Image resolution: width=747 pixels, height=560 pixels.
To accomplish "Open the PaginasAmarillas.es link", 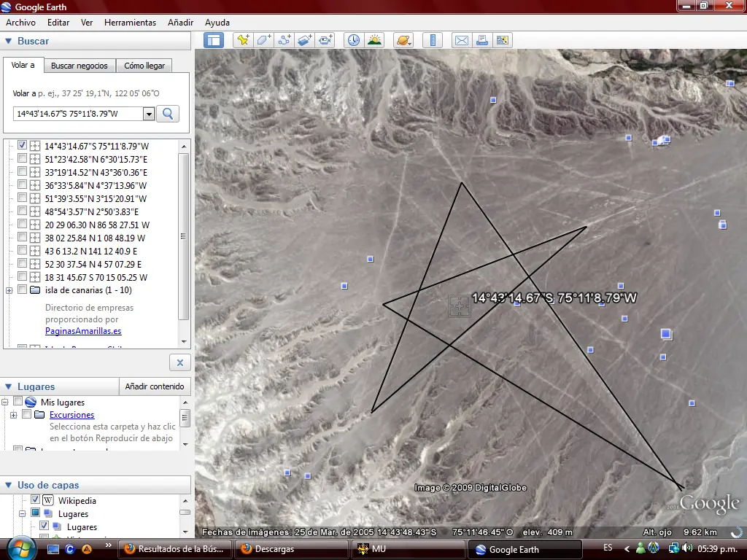I will click(x=83, y=331).
